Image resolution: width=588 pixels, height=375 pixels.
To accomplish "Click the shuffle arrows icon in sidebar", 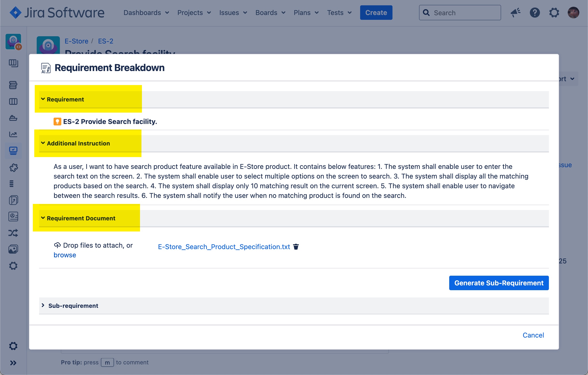I will (x=13, y=233).
